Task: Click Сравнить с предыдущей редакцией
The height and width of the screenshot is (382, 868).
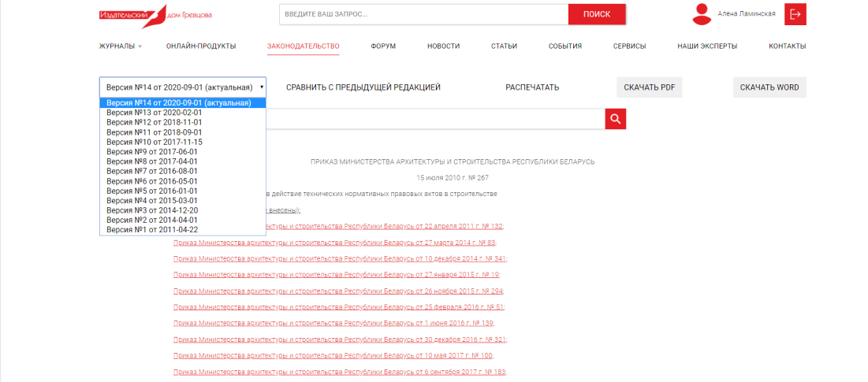Action: click(x=363, y=87)
